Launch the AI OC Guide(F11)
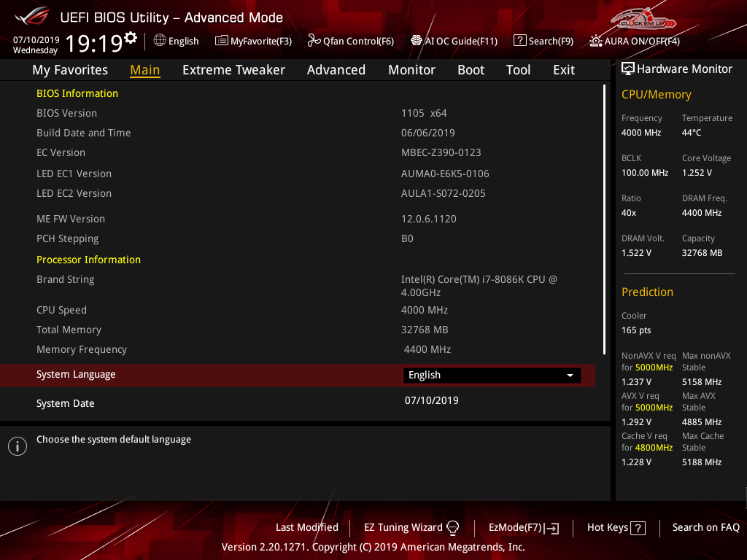747x560 pixels. pyautogui.click(x=454, y=41)
